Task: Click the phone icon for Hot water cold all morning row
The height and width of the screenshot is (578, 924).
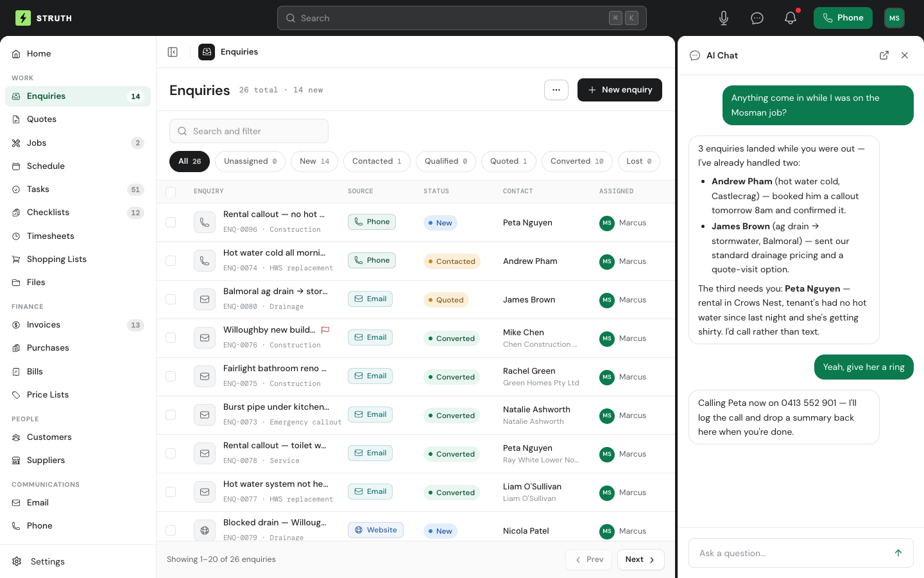Action: [x=205, y=261]
